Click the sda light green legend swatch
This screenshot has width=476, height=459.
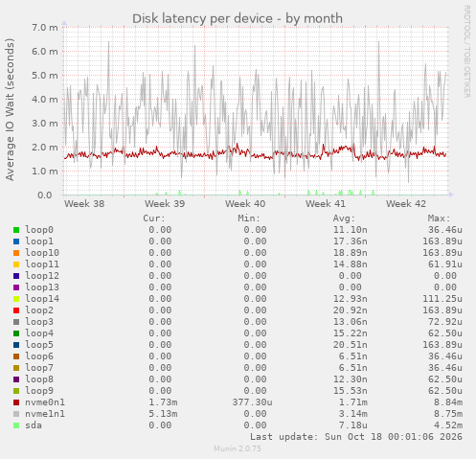[x=16, y=425]
